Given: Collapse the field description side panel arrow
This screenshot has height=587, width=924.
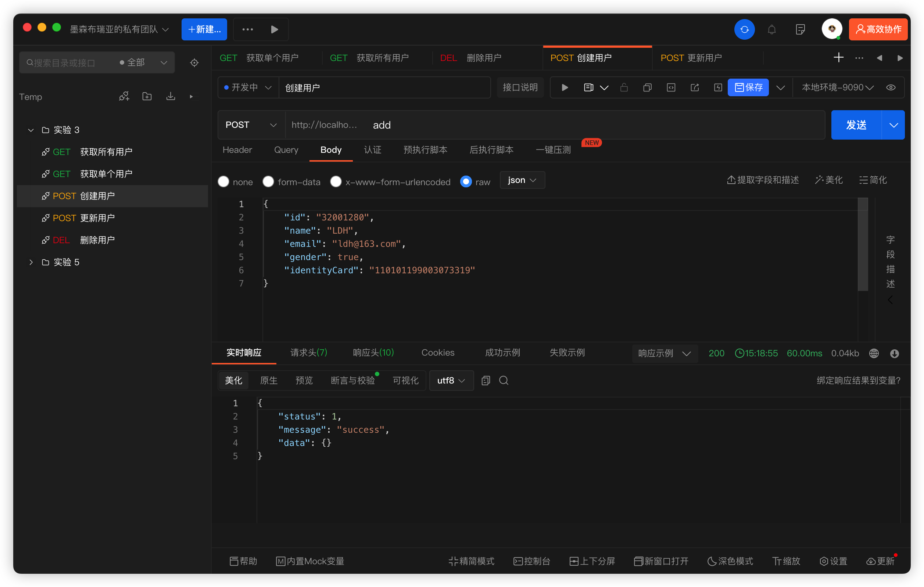Looking at the screenshot, I should pos(890,300).
